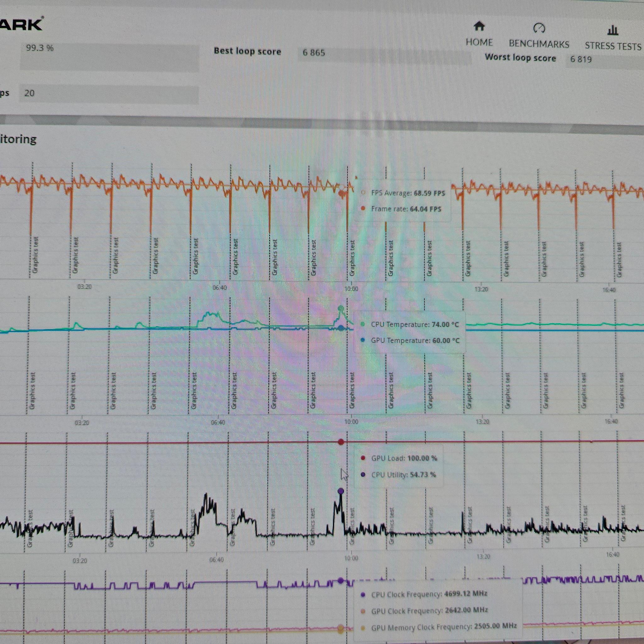Click the Best loop score value 6 865
Screen dimensions: 644x644
314,53
